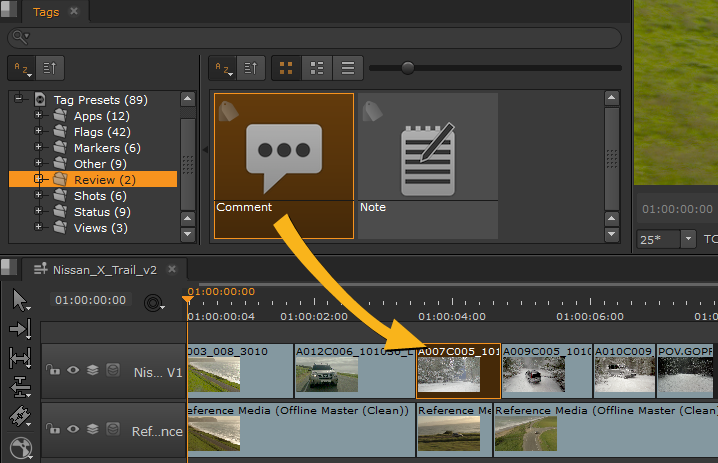Select the arrow Multi tool in timeline
718x463 pixels.
[20, 299]
